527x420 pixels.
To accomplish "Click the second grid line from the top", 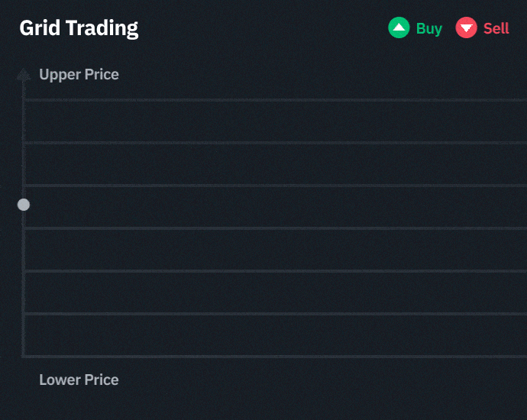I will [x=275, y=142].
